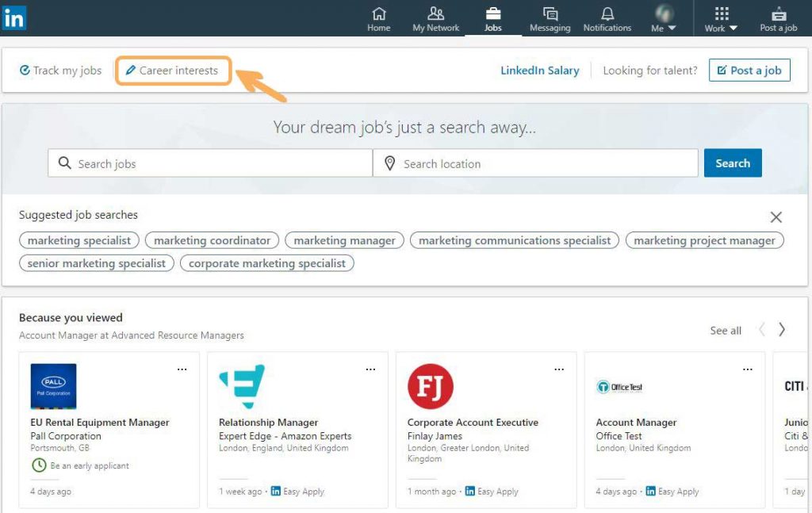Open options menu on EU Rental Equipment Manager card
Screen dimensions: 812x513
coord(182,369)
